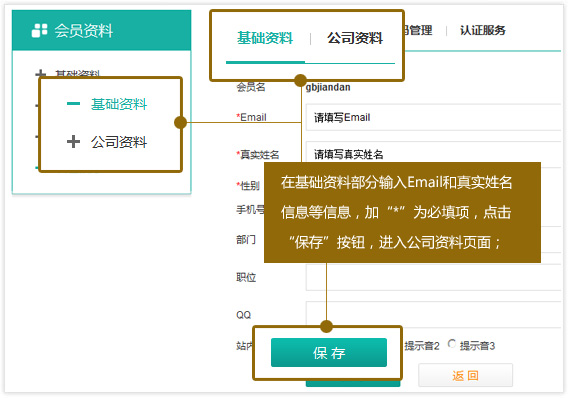The height and width of the screenshot is (398, 569).
Task: Click the *真实姓名 field label
Action: tap(258, 155)
